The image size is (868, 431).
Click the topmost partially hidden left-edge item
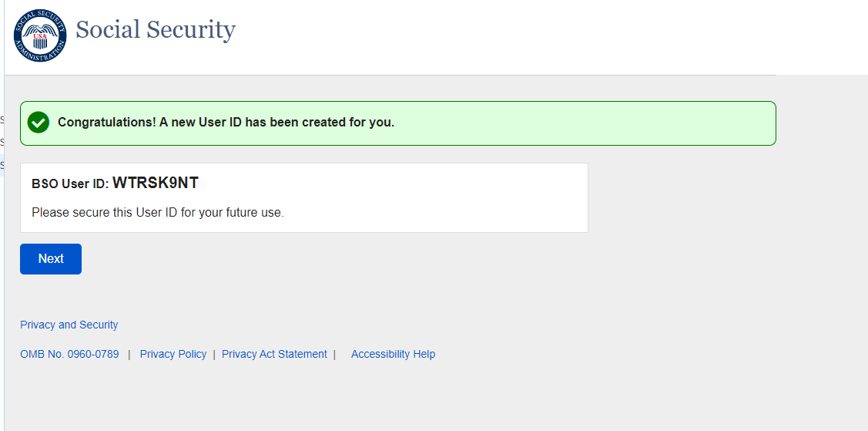click(2, 120)
